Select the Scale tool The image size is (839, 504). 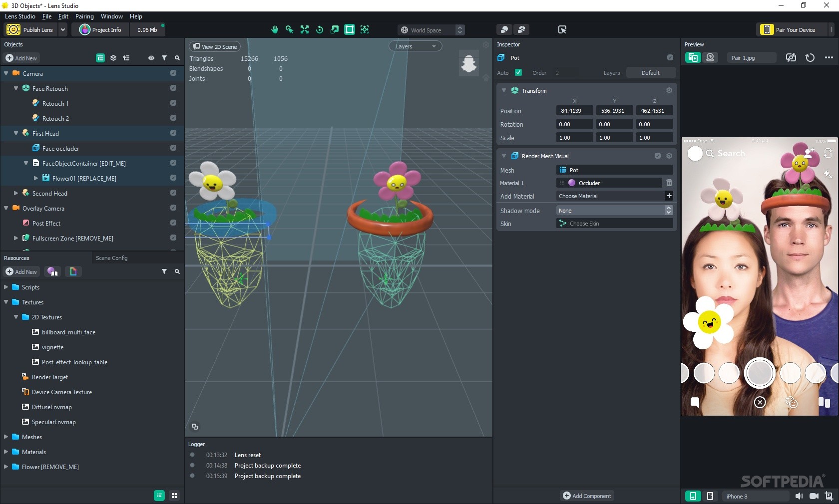click(x=334, y=30)
